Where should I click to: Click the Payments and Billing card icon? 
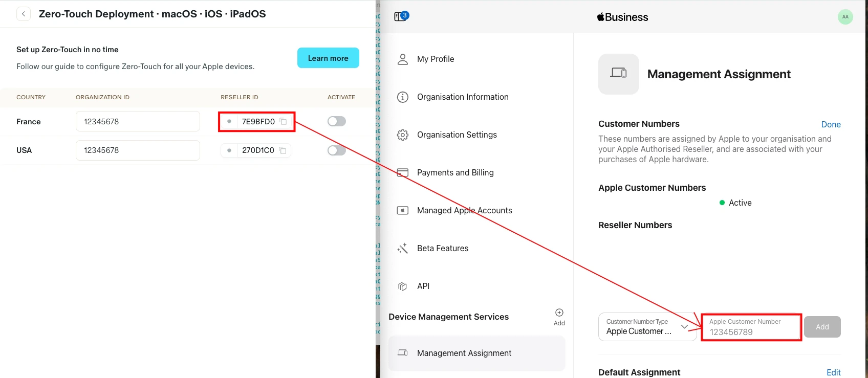403,173
